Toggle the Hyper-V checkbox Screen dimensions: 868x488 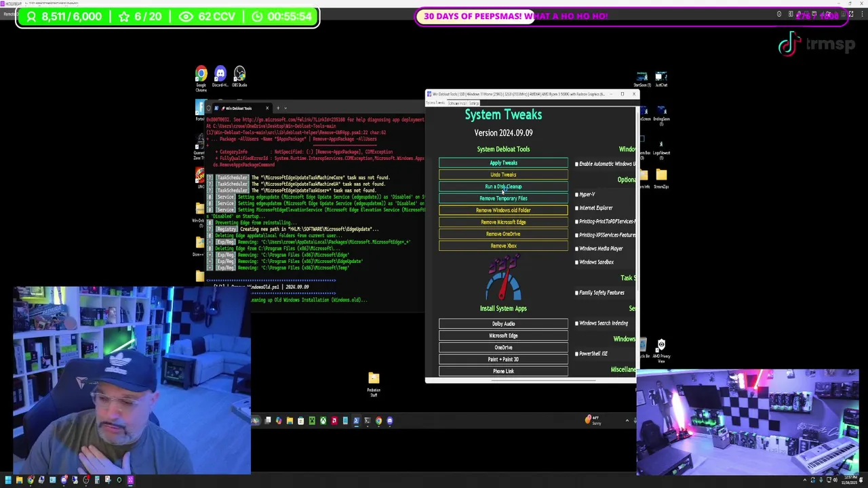pos(577,195)
